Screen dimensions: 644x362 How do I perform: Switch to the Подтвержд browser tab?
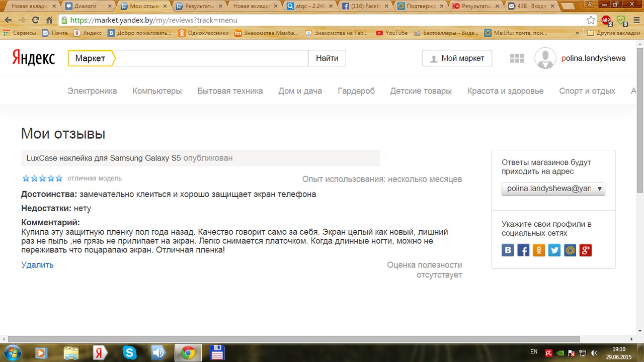pyautogui.click(x=421, y=6)
